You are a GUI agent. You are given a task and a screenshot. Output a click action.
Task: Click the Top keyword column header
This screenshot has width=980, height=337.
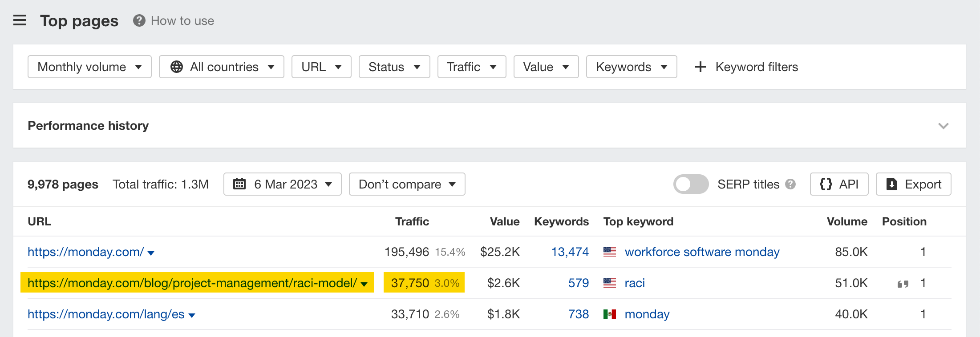point(638,221)
